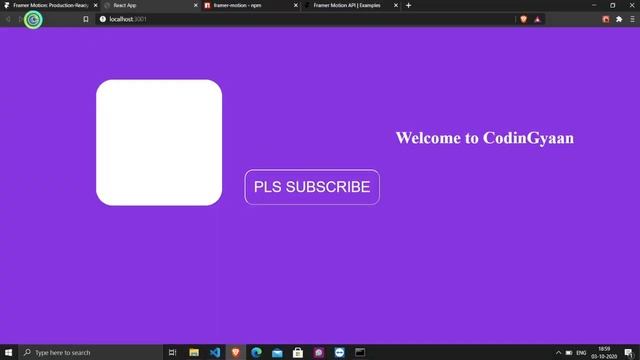Open Brave browser from the taskbar
This screenshot has height=360, width=640.
[x=236, y=352]
